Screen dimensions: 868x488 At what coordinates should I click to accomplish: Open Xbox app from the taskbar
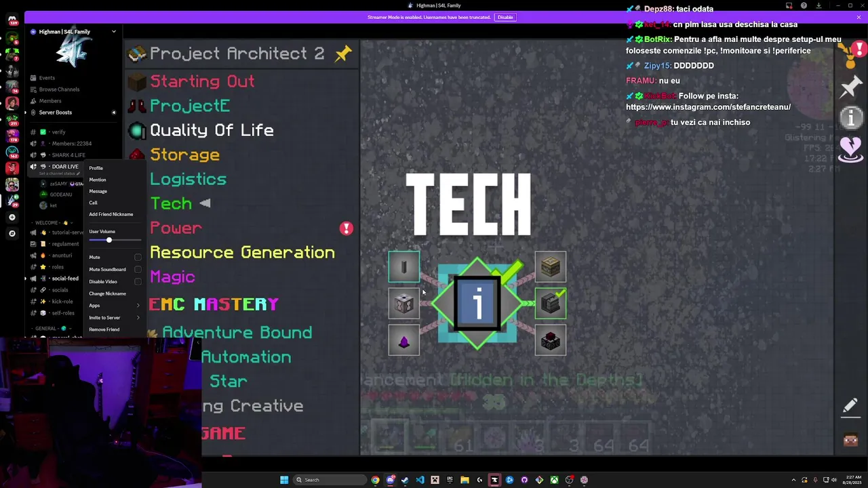pos(554,480)
